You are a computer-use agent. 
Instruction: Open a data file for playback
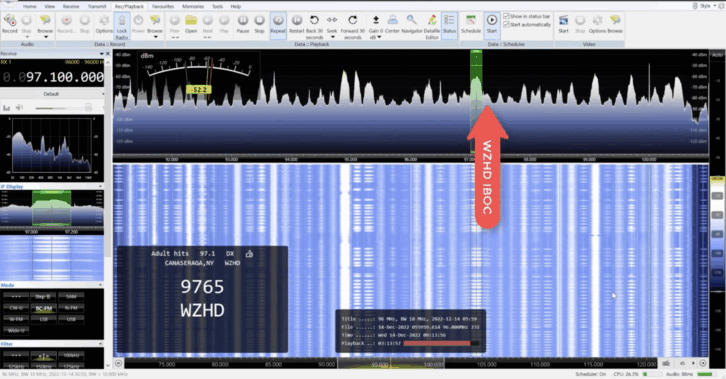click(191, 24)
